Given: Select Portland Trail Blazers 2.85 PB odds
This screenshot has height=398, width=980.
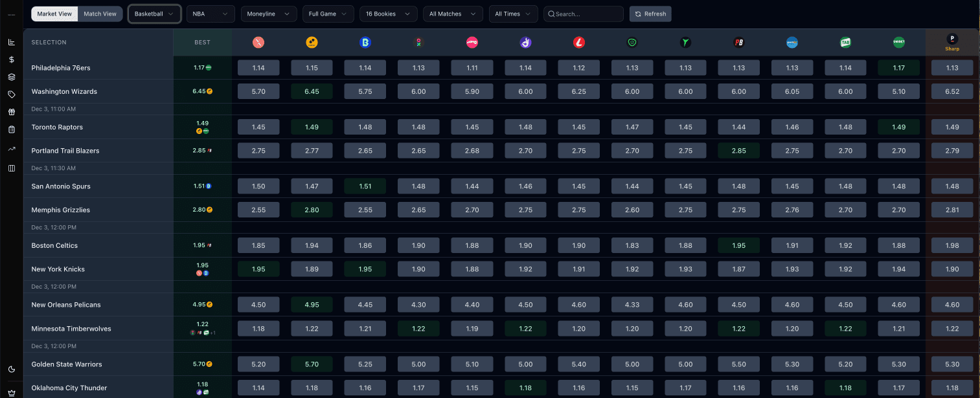Looking at the screenshot, I should (738, 151).
